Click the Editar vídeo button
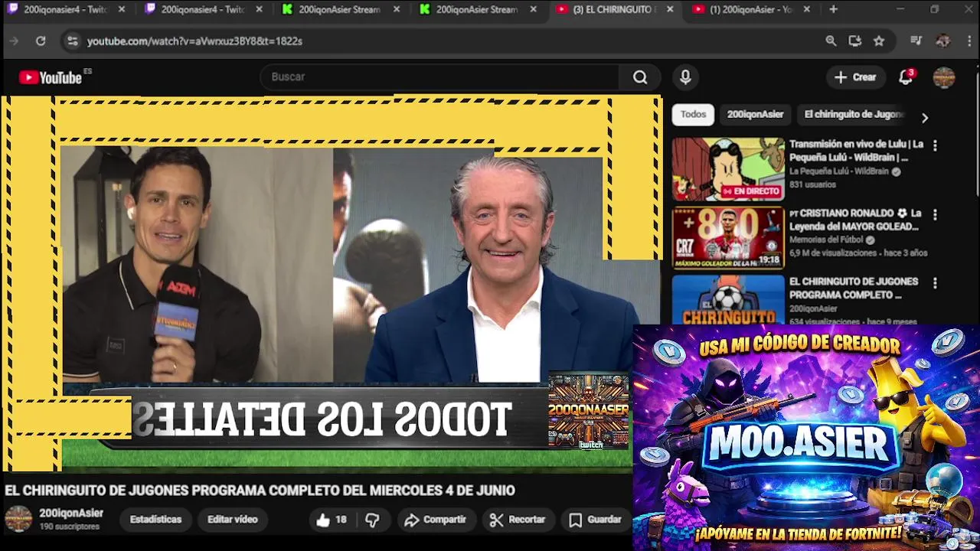The width and height of the screenshot is (980, 551). [x=232, y=520]
